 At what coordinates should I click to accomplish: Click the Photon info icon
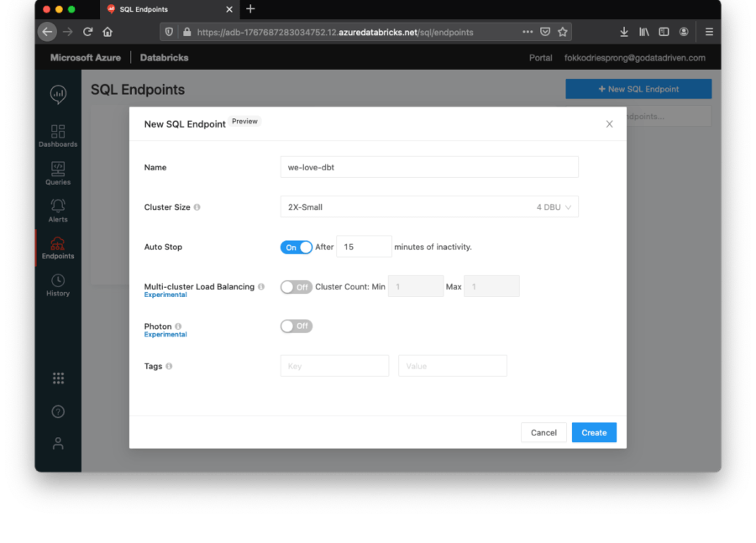pyautogui.click(x=178, y=326)
